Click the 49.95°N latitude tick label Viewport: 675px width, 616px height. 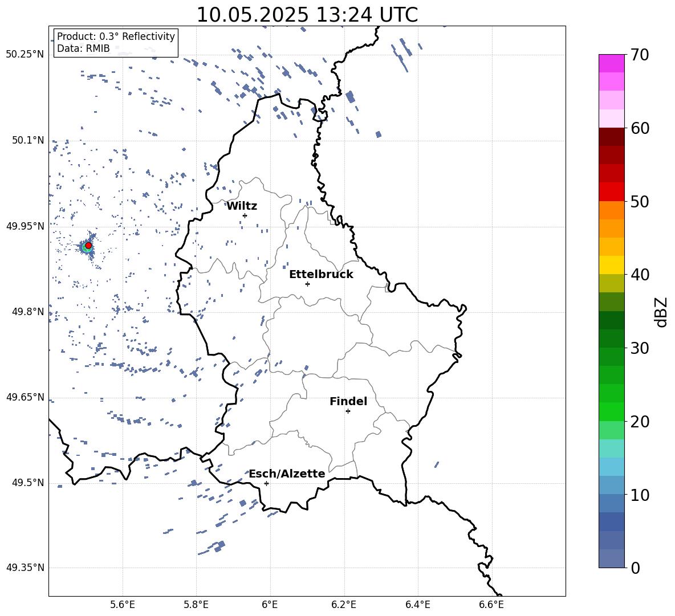click(25, 226)
